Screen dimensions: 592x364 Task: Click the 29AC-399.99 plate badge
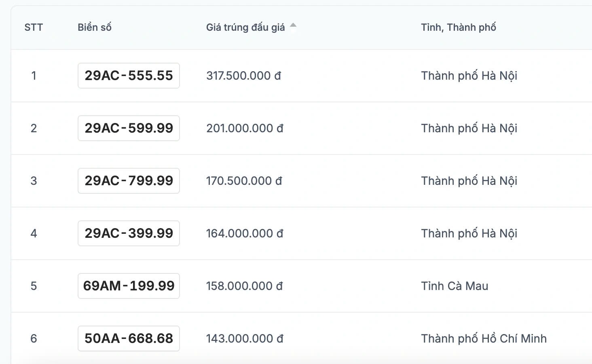pyautogui.click(x=129, y=233)
